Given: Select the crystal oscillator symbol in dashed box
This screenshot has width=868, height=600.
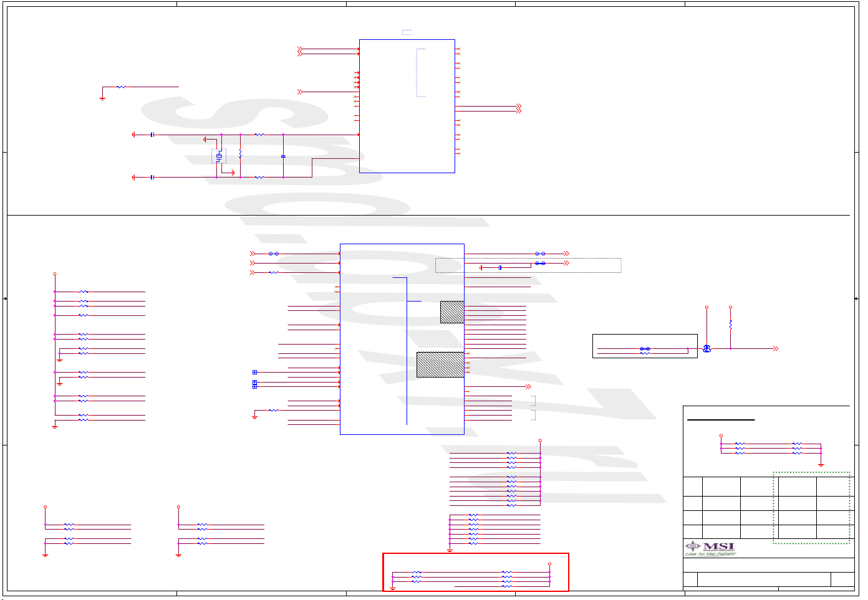Looking at the screenshot, I should click(219, 156).
